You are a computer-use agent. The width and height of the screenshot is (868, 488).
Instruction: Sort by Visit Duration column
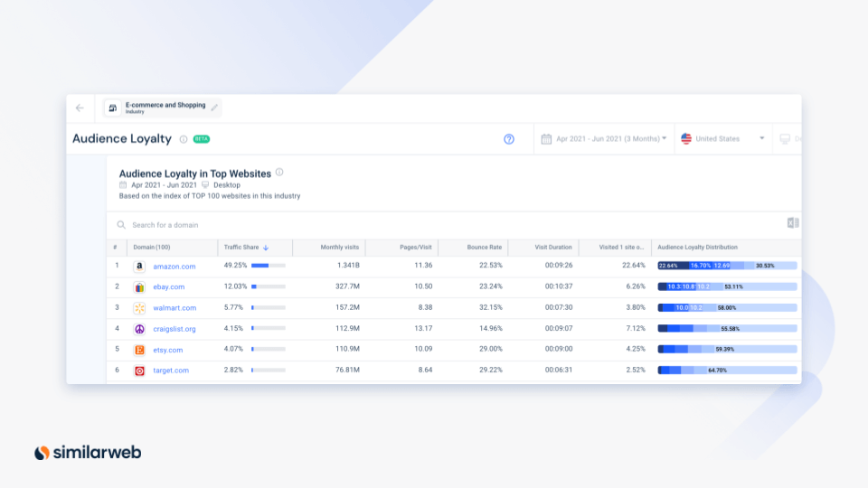(553, 248)
